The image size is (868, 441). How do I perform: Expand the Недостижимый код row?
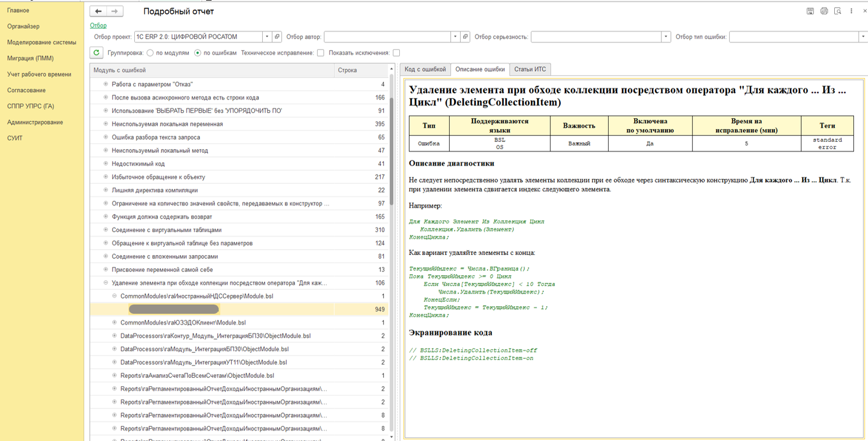coord(106,164)
